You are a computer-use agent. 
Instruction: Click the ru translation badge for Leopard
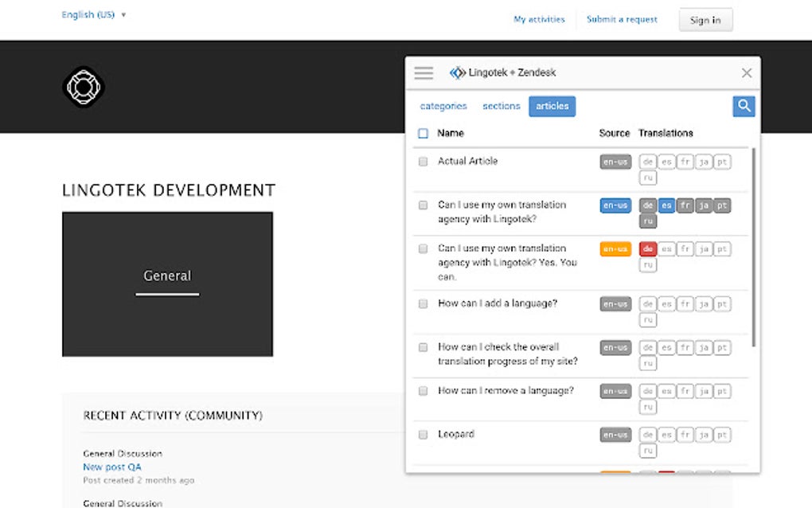click(647, 450)
